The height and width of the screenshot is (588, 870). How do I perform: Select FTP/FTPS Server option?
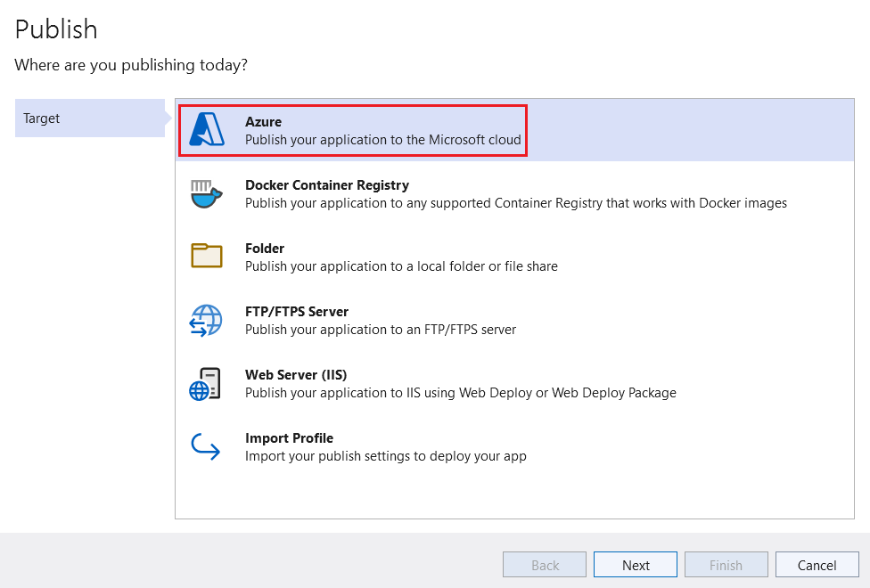297,312
